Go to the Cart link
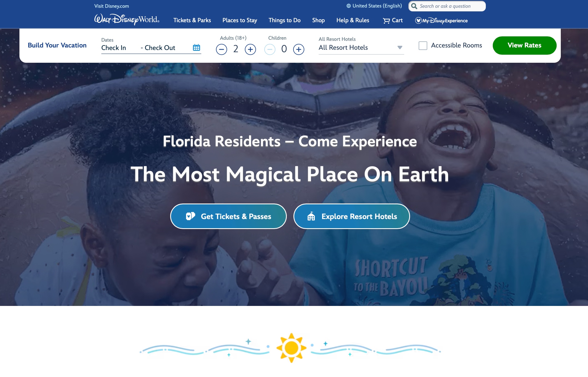The image size is (588, 377). [x=393, y=20]
